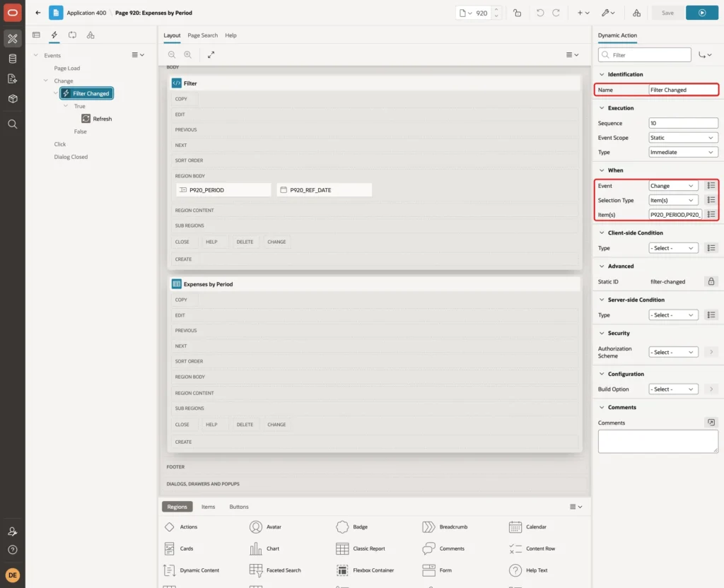Expand the Comments editor popup icon
Image resolution: width=724 pixels, height=588 pixels.
pyautogui.click(x=711, y=423)
